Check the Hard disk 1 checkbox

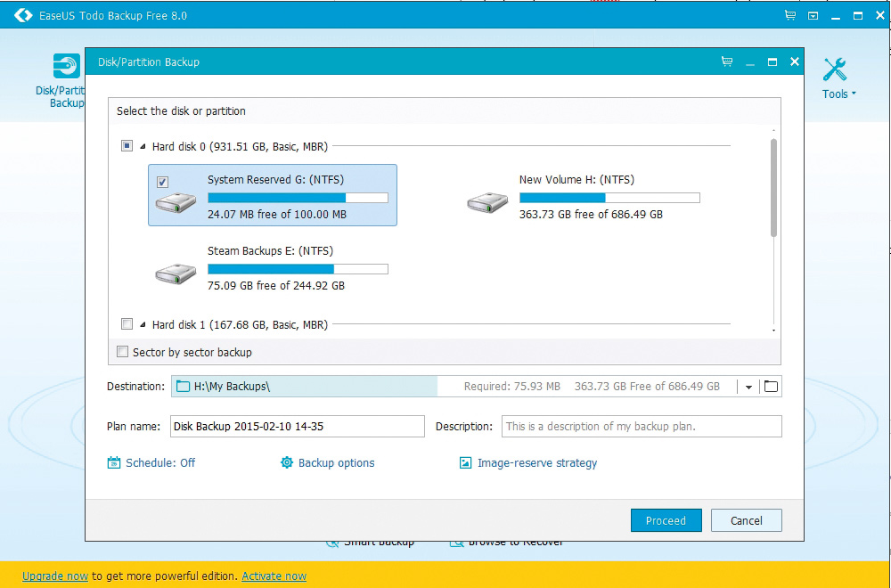tap(127, 323)
